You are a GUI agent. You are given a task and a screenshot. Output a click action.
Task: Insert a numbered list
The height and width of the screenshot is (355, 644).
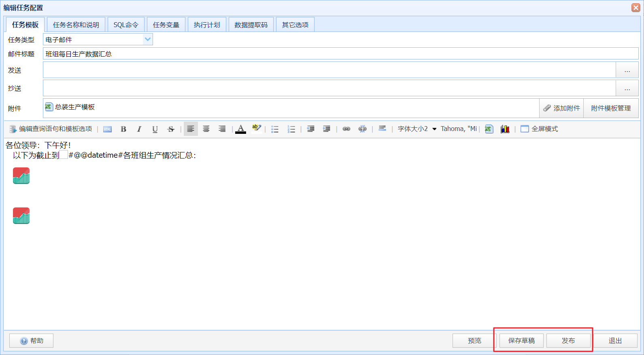tap(291, 129)
